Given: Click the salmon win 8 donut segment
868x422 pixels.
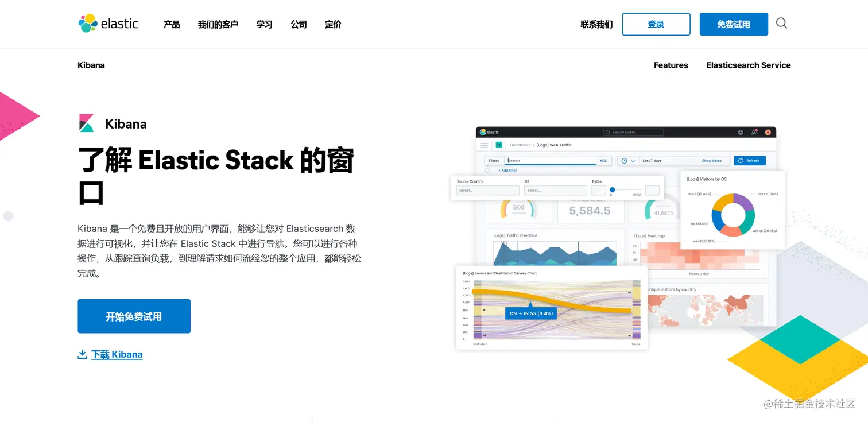Looking at the screenshot, I should (730, 231).
